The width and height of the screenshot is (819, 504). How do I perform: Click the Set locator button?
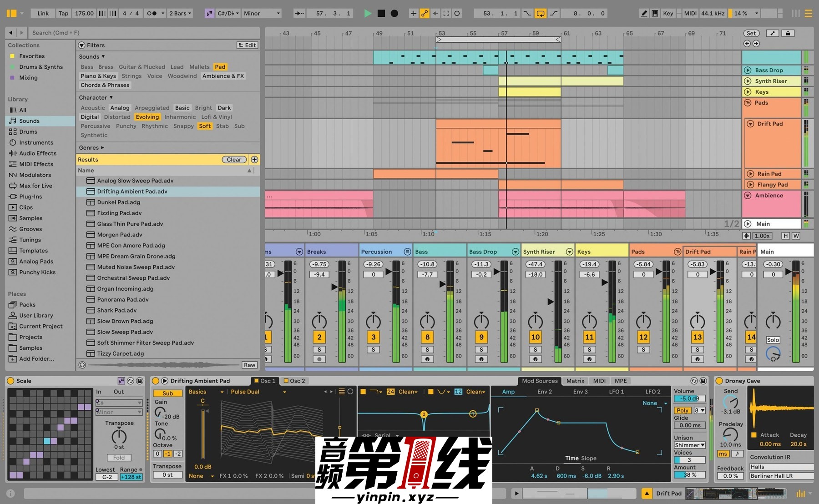751,33
